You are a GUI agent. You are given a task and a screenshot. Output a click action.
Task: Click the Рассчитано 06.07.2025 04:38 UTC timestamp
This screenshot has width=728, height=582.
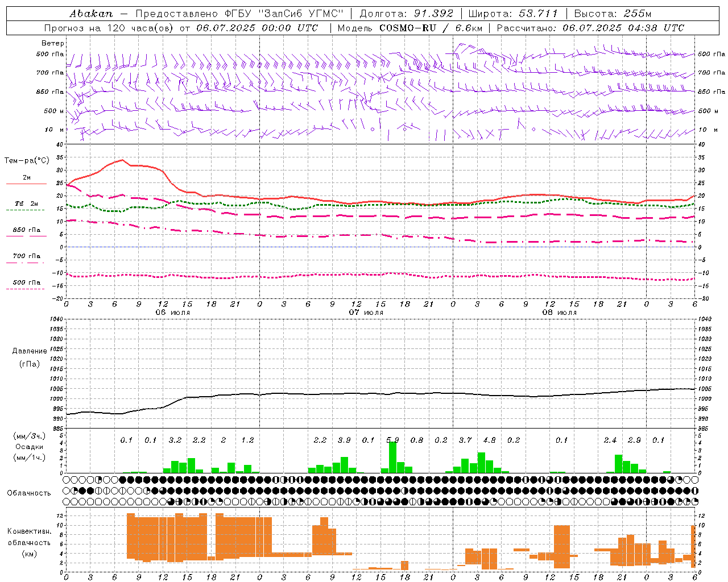pyautogui.click(x=590, y=28)
